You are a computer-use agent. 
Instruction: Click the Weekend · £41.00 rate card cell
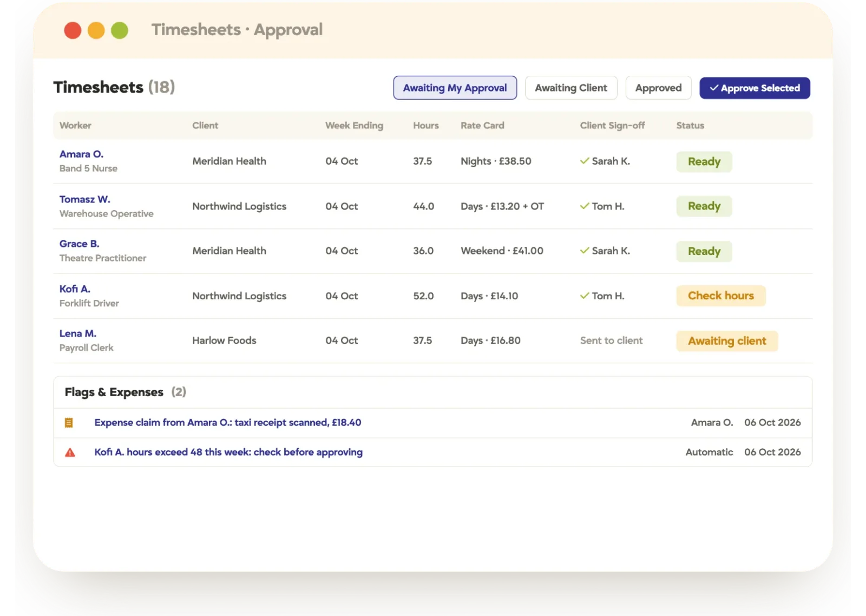tap(502, 251)
